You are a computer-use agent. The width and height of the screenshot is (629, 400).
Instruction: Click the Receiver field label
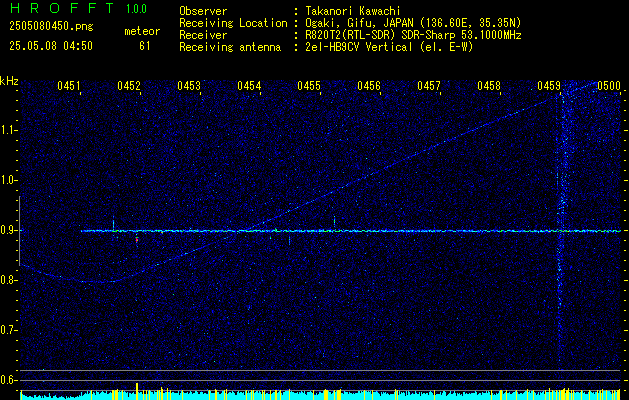click(x=203, y=35)
